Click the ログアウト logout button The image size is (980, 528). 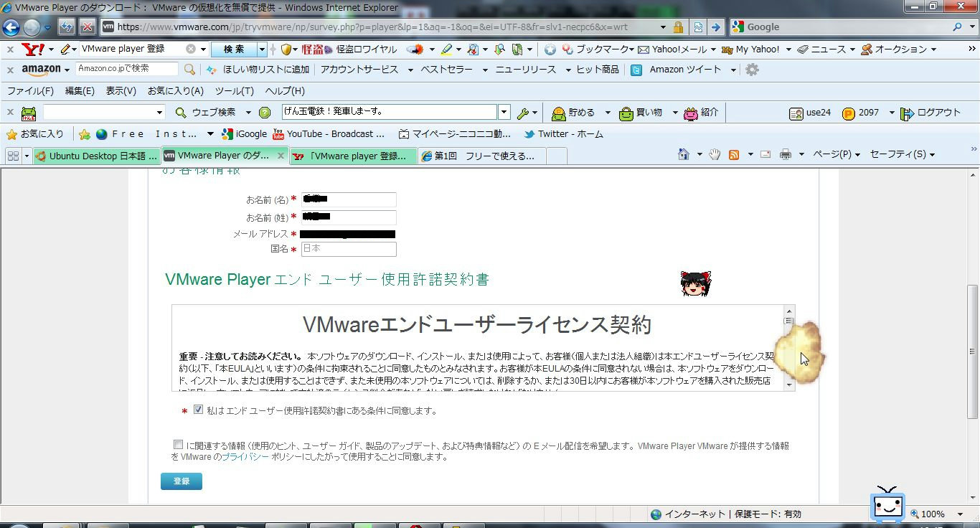(930, 113)
